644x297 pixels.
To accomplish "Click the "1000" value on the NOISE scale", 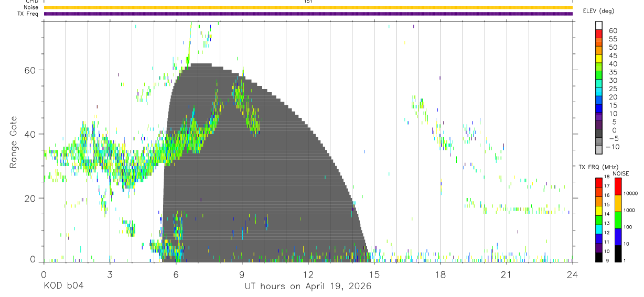I will point(630,210).
